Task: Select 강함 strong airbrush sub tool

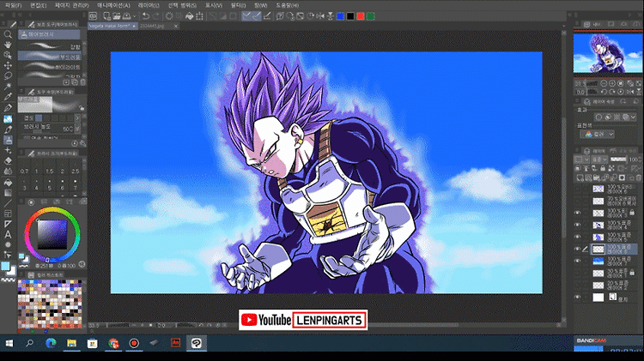Action: 50,46
